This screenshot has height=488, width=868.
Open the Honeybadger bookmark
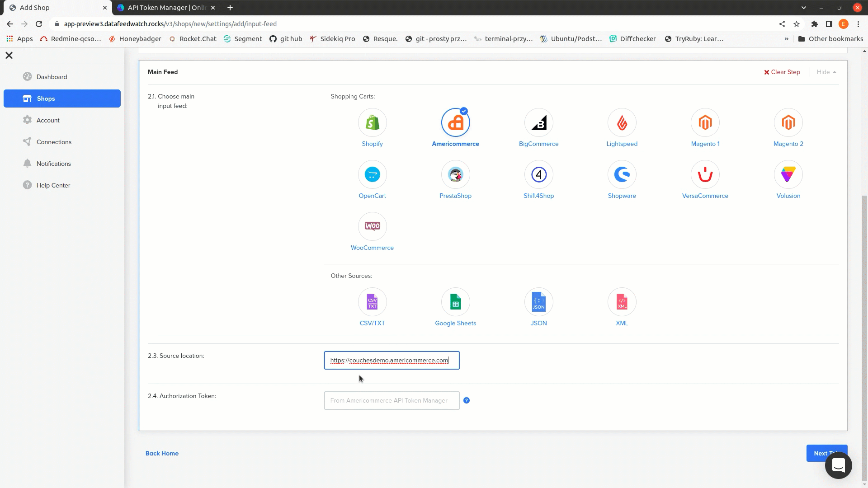pyautogui.click(x=135, y=39)
